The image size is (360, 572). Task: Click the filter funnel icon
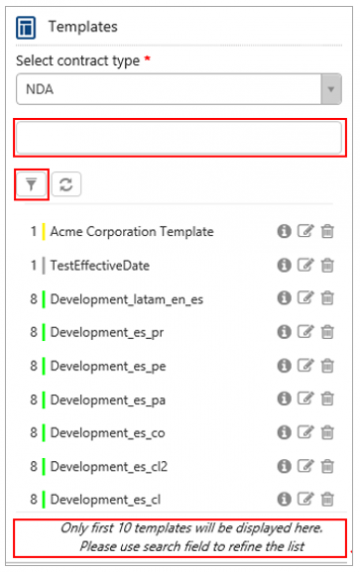(x=31, y=184)
